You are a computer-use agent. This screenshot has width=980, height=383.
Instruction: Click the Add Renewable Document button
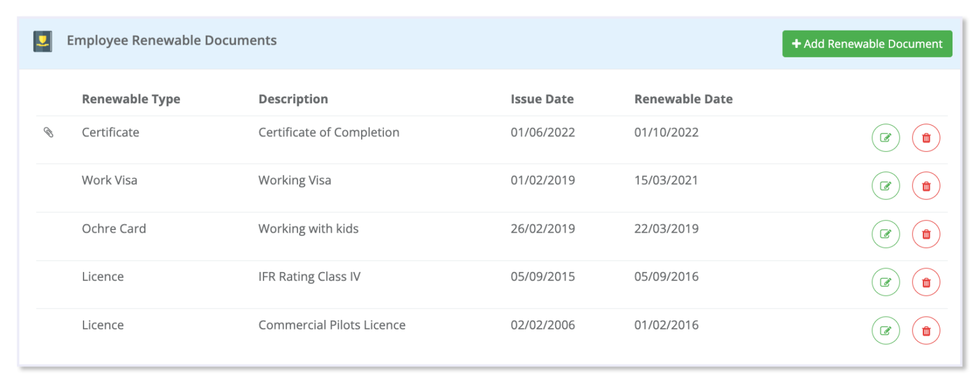[867, 44]
